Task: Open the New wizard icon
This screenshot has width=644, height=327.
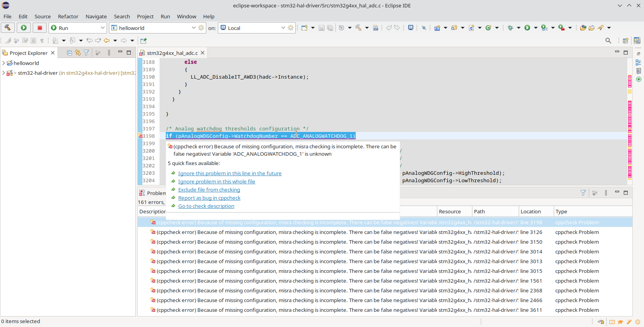Action: [x=304, y=28]
